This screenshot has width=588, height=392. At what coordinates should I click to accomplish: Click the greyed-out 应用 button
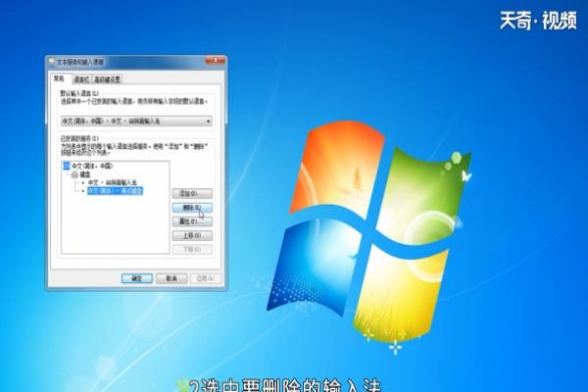pyautogui.click(x=206, y=278)
